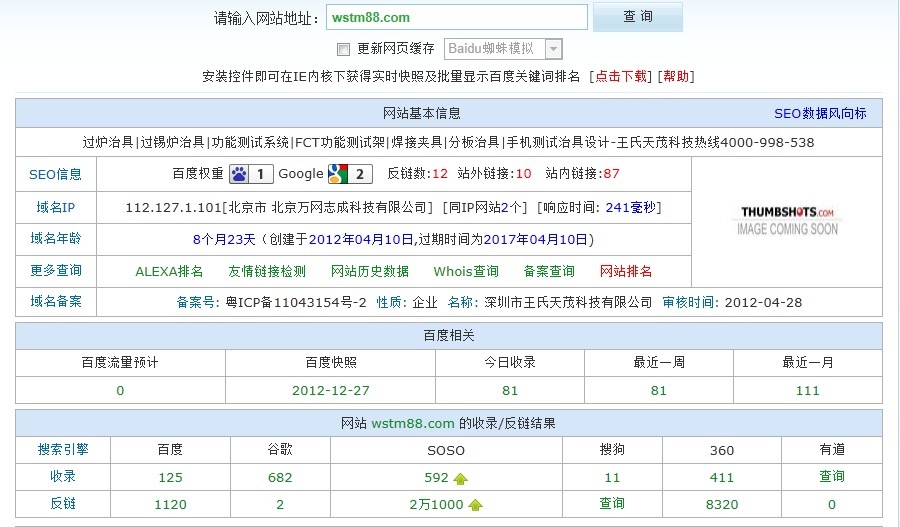Click the 深圳市王氏天茂科技有限公司 company name
The image size is (900, 527).
pyautogui.click(x=568, y=303)
